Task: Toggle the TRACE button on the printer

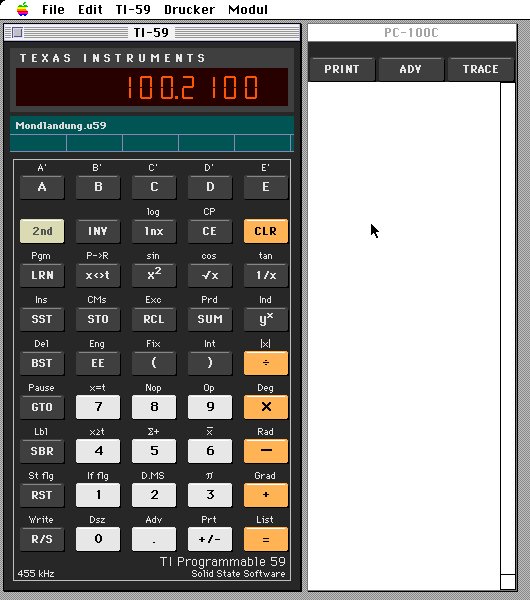Action: tap(480, 69)
